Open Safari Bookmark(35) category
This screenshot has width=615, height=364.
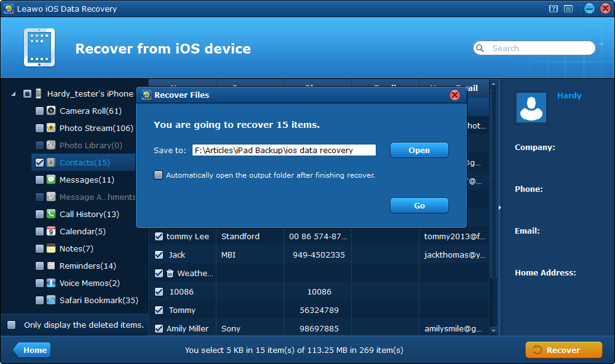point(99,301)
